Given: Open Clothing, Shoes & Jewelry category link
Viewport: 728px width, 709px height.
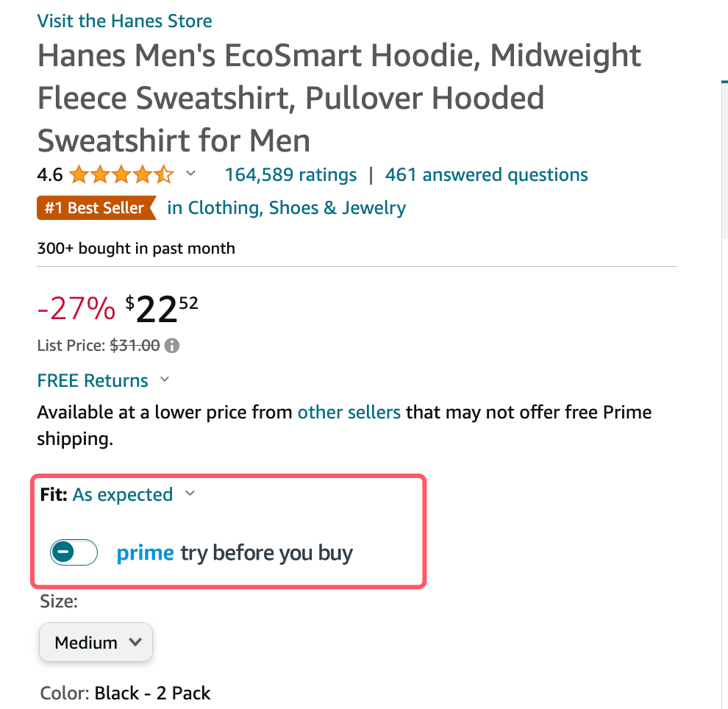Looking at the screenshot, I should pos(286,208).
